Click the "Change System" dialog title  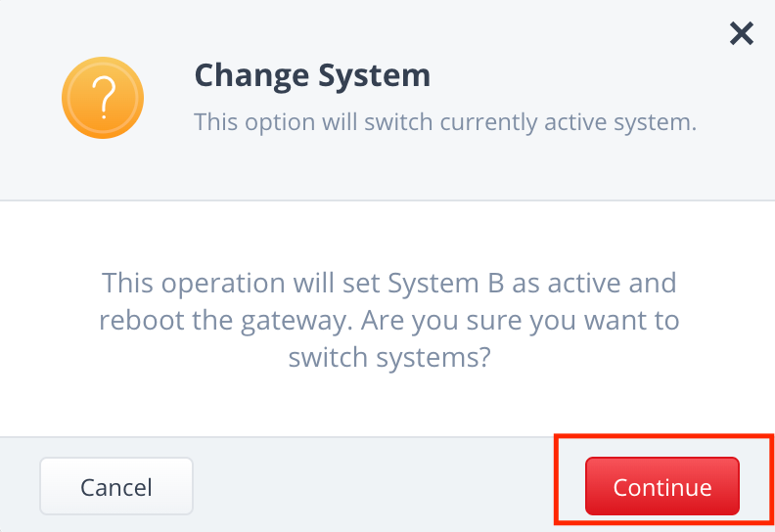(x=312, y=75)
